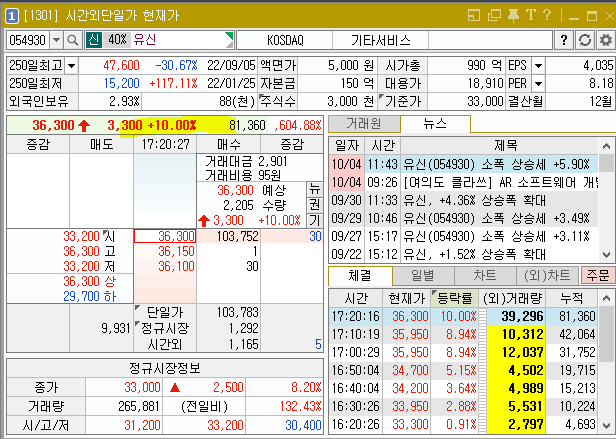Click the green corner marker in stock name box
Image resolution: width=616 pixels, height=439 pixels.
229,37
